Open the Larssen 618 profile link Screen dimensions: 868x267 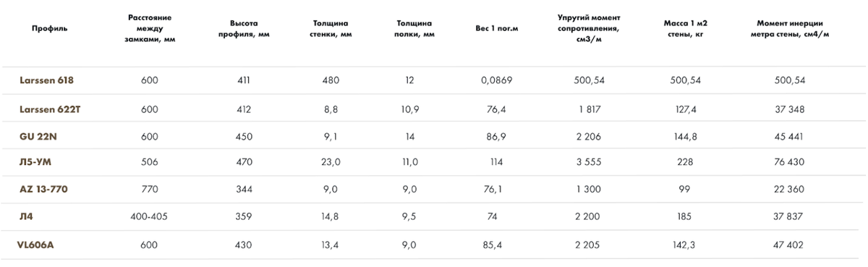tap(49, 81)
